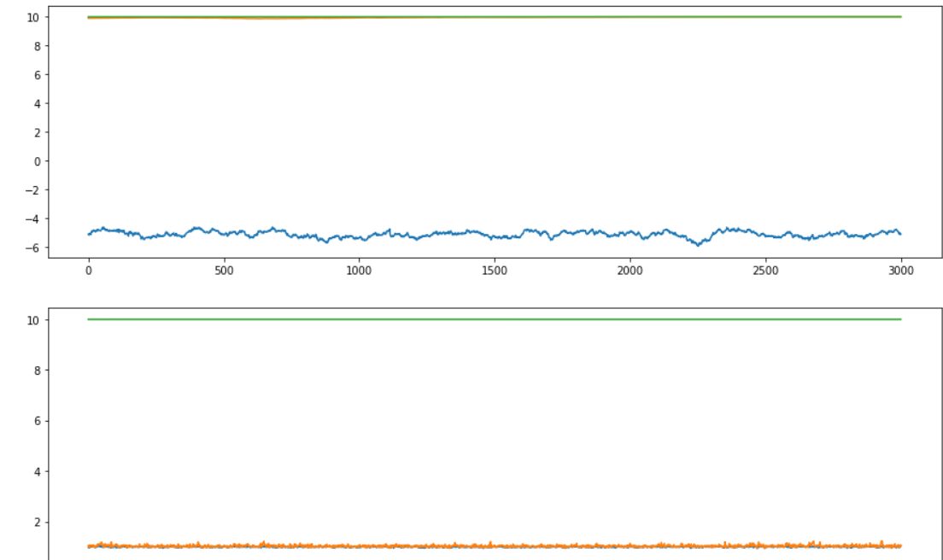The height and width of the screenshot is (560, 943).
Task: Click the −2 y-axis label in top plot
Action: pyautogui.click(x=32, y=190)
